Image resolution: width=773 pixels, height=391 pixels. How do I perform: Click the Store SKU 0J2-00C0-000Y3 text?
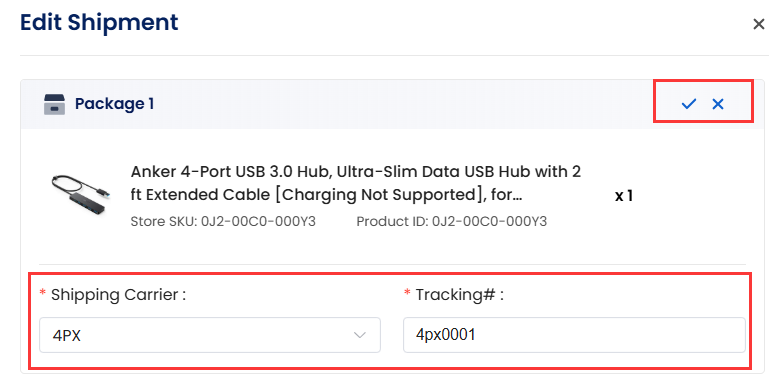pyautogui.click(x=223, y=221)
